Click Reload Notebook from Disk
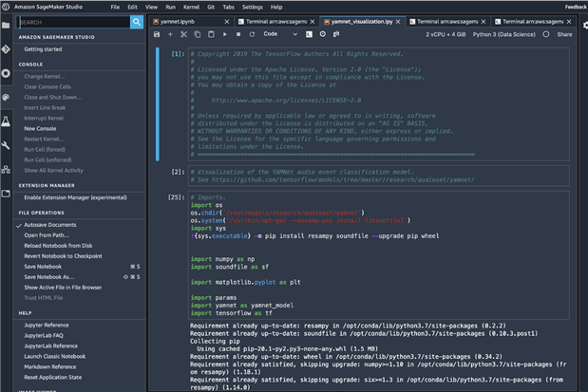588x392 pixels. (58, 246)
